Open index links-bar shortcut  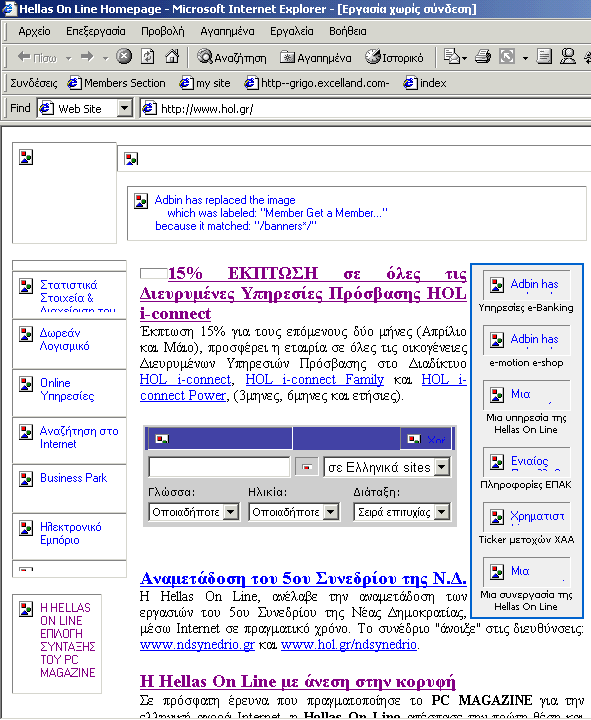[425, 83]
